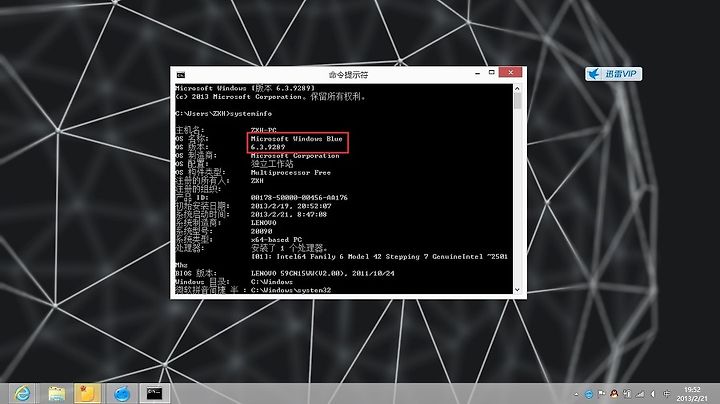The height and width of the screenshot is (404, 720).
Task: Open the blue bird app on the taskbar
Action: (x=121, y=393)
